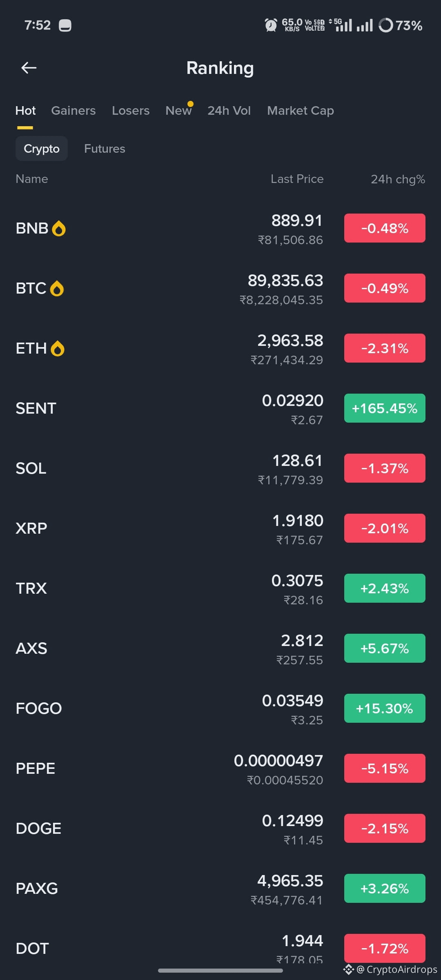
Task: Sort by 24h chg% column header
Action: tap(398, 179)
